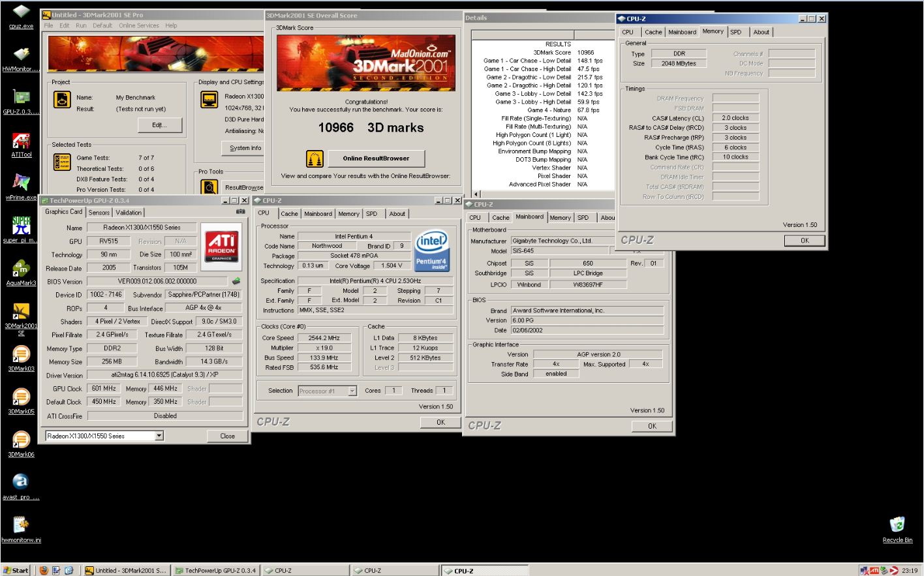Click the ResultBrowser button in Pro Tools
Viewport: 924px width, 576px height.
click(x=243, y=187)
